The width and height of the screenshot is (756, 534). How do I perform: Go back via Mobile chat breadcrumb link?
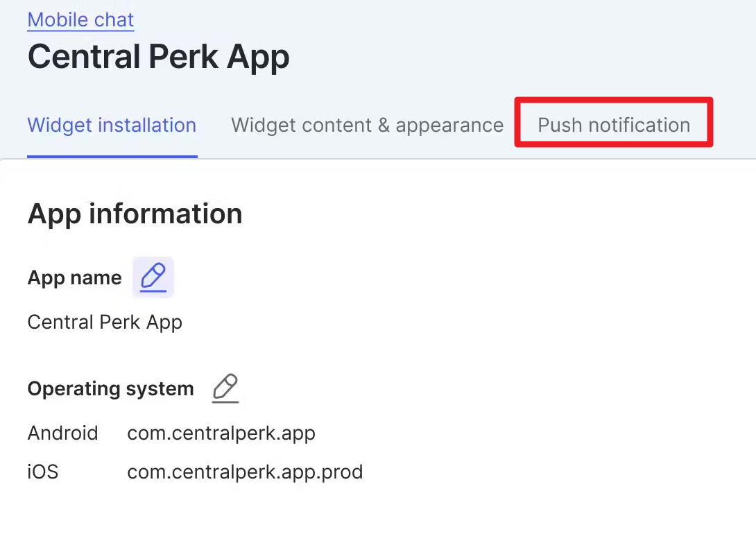tap(80, 19)
